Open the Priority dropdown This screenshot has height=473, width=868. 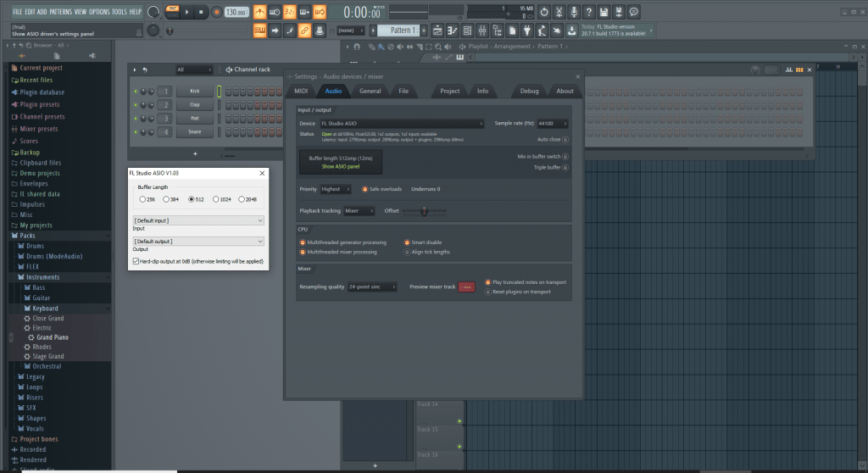(336, 189)
